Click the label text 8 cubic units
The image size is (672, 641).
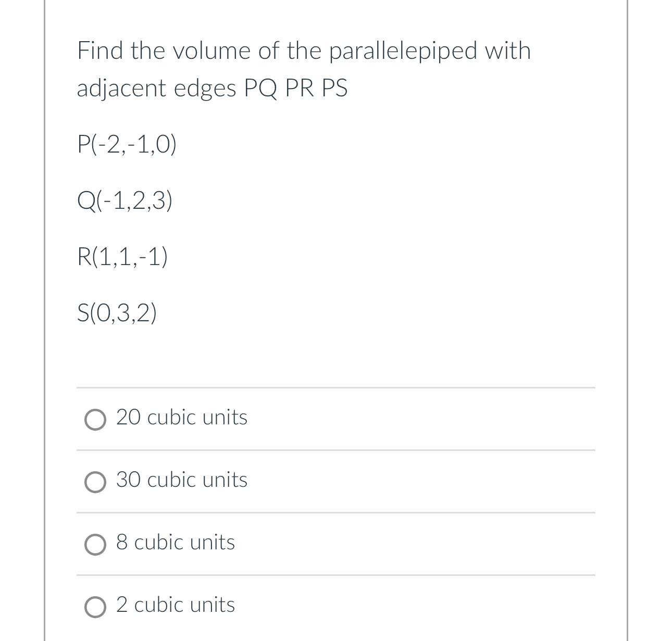[x=176, y=543]
